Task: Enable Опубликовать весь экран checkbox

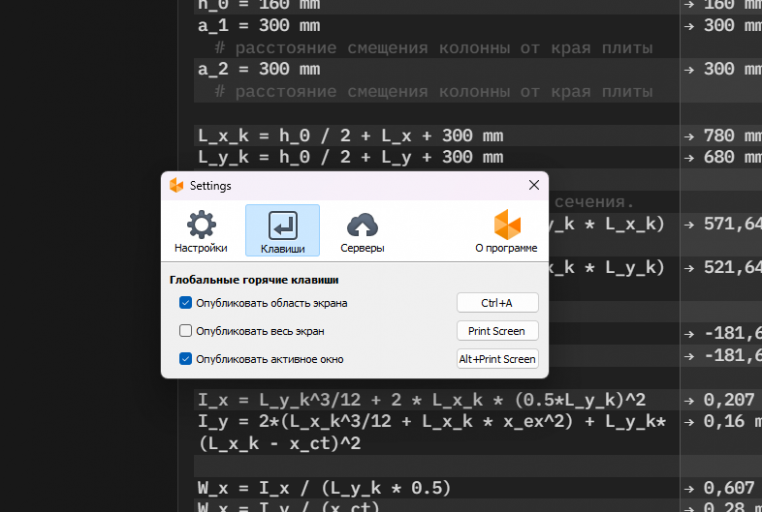Action: (185, 331)
